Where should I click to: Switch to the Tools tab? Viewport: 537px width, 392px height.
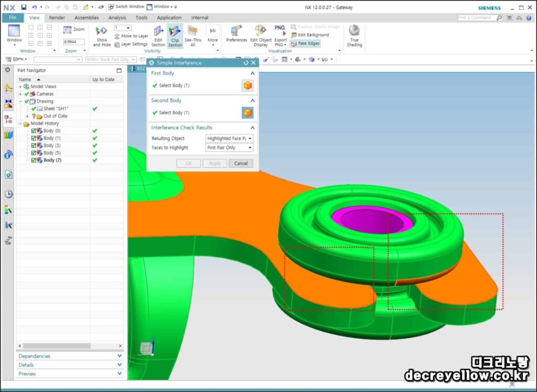click(142, 18)
